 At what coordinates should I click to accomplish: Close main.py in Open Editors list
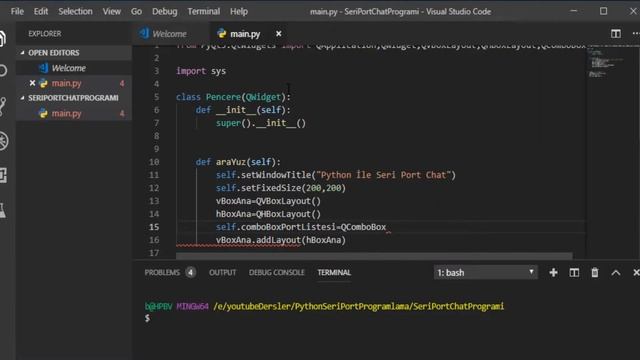[x=32, y=83]
